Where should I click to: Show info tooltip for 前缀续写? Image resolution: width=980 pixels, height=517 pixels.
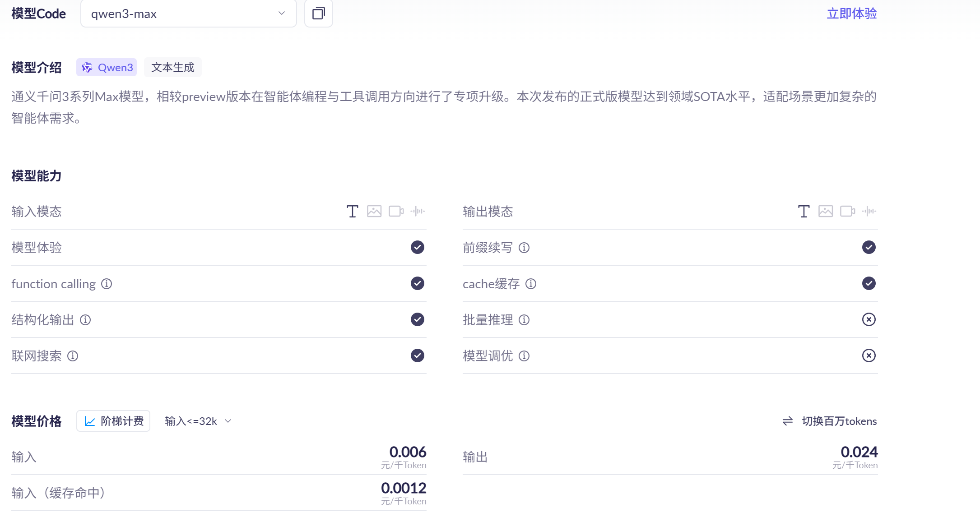point(524,248)
